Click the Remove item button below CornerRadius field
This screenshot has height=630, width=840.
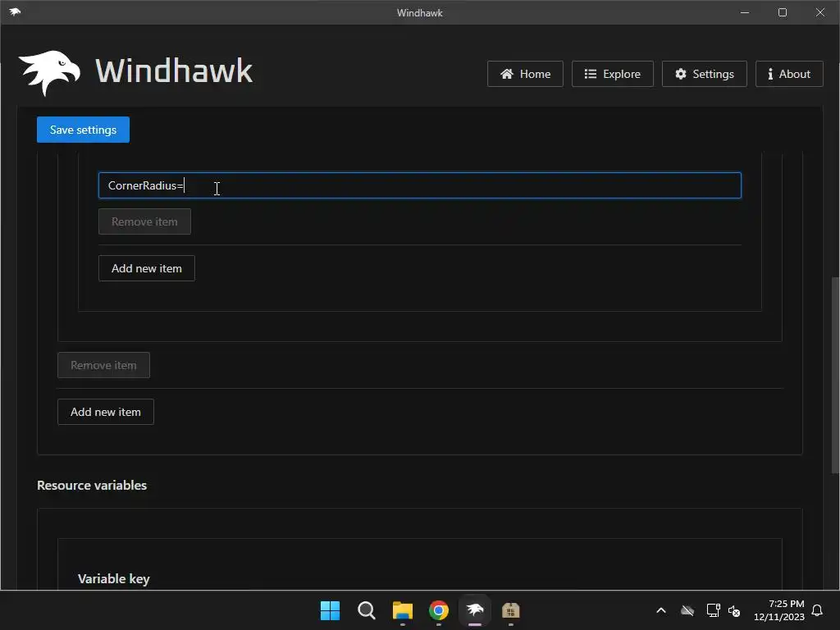pos(144,221)
